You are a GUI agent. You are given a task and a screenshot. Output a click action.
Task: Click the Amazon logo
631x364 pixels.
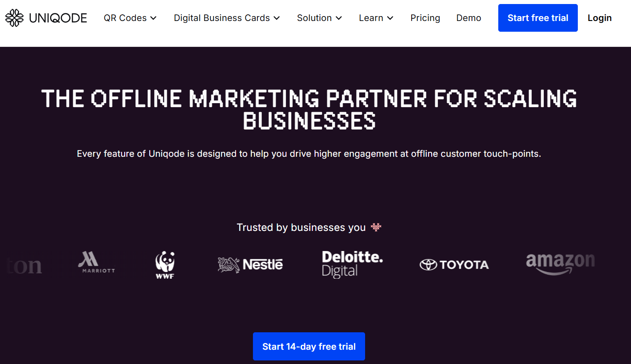[x=560, y=264]
